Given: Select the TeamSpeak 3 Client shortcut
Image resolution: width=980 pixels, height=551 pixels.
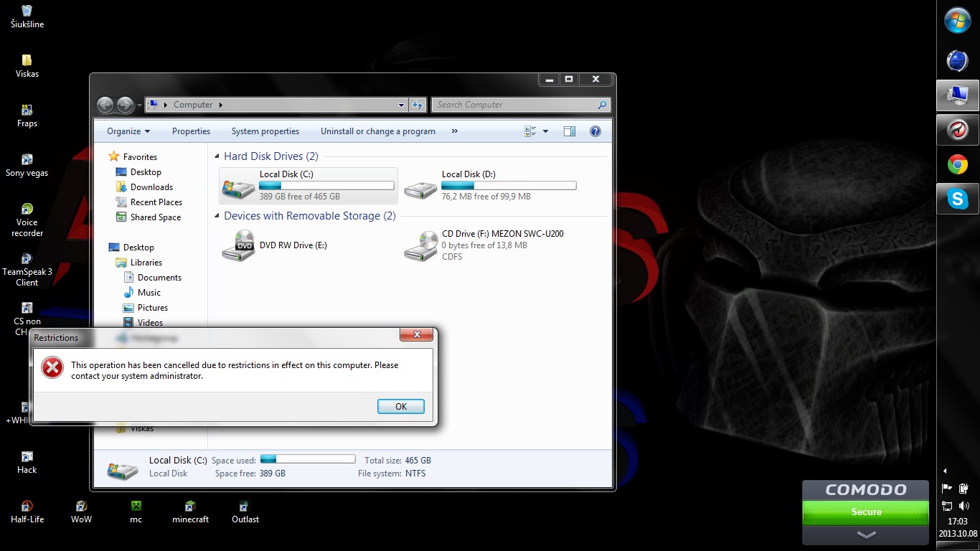Looking at the screenshot, I should coord(27,269).
